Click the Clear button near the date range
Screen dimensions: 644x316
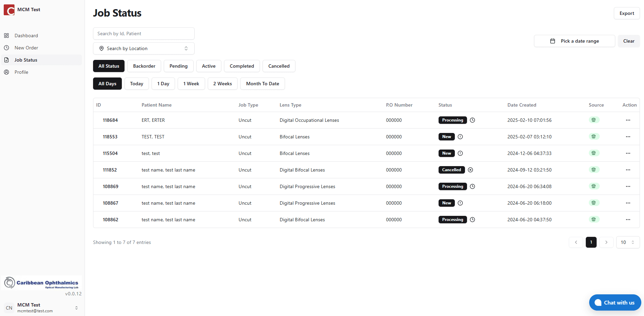tap(628, 41)
